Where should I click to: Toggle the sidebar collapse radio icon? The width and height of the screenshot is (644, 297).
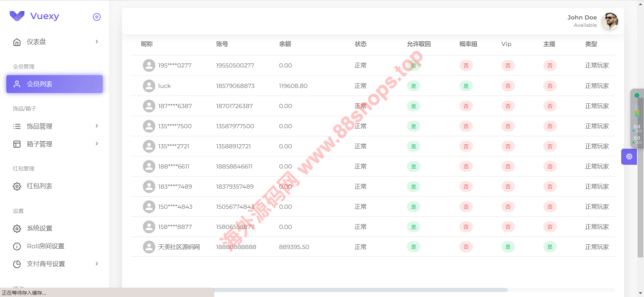tap(97, 17)
